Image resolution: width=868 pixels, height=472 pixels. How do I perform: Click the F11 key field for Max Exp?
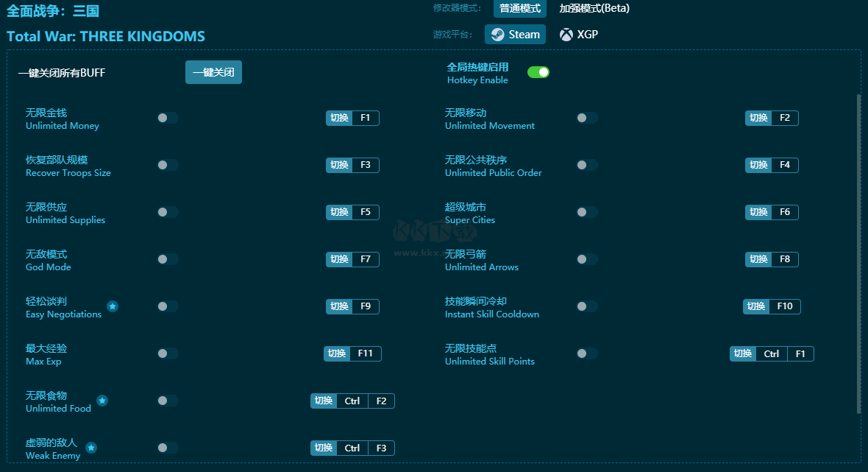coord(366,353)
